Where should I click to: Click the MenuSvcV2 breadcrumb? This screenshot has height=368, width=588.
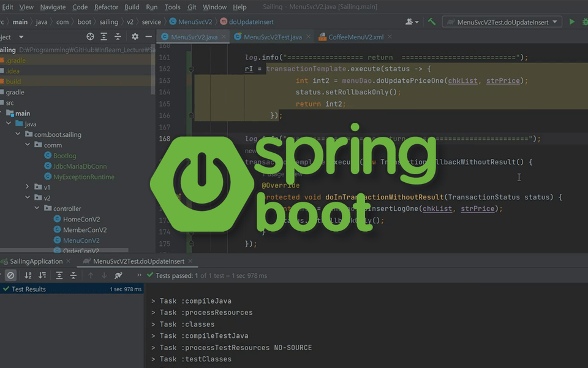tap(191, 22)
